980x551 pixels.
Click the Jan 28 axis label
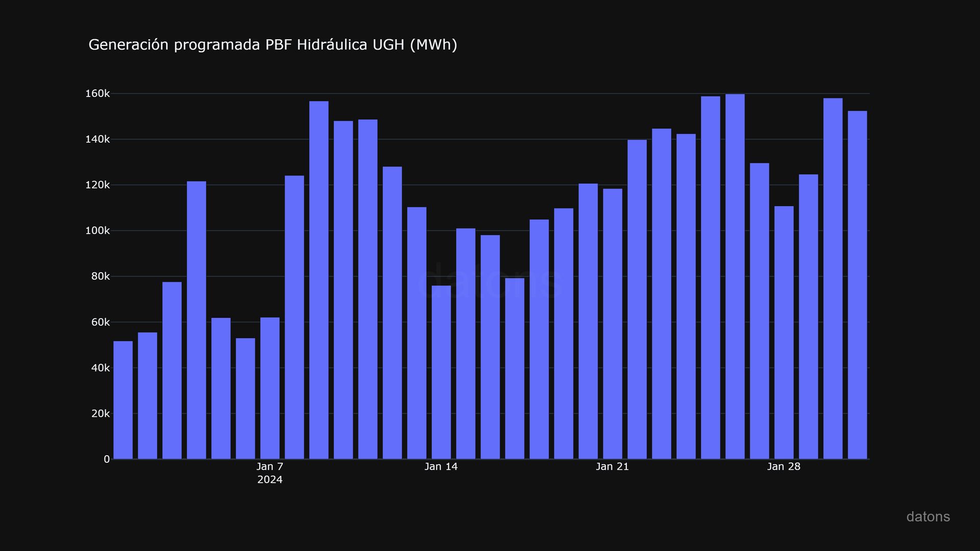pyautogui.click(x=784, y=466)
